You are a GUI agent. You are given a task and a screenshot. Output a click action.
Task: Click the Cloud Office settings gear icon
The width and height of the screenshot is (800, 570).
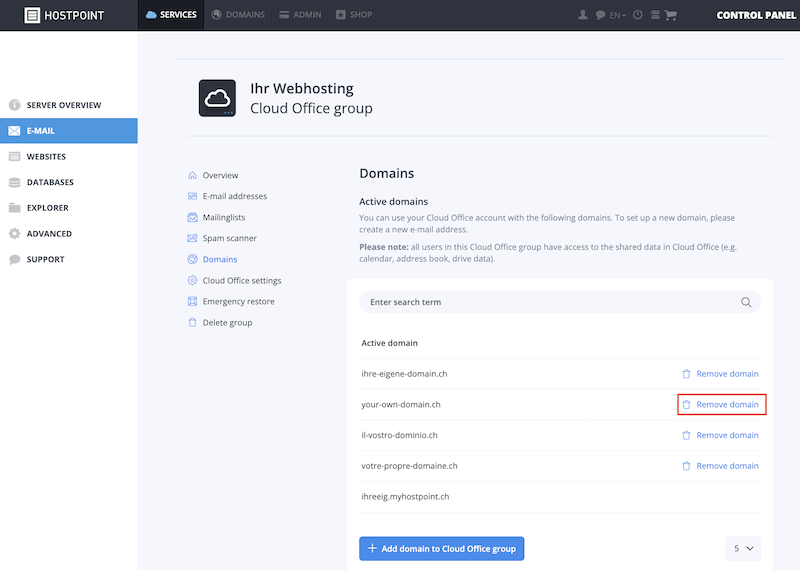click(192, 280)
